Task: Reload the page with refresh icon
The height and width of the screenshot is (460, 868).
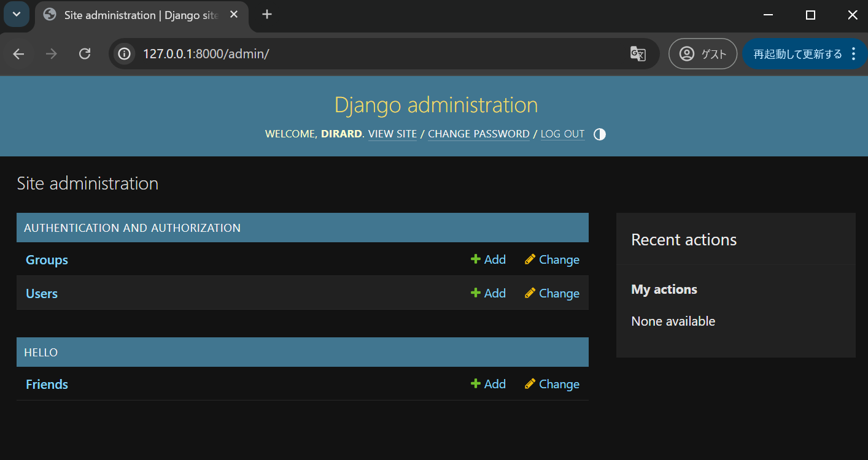Action: coord(85,54)
